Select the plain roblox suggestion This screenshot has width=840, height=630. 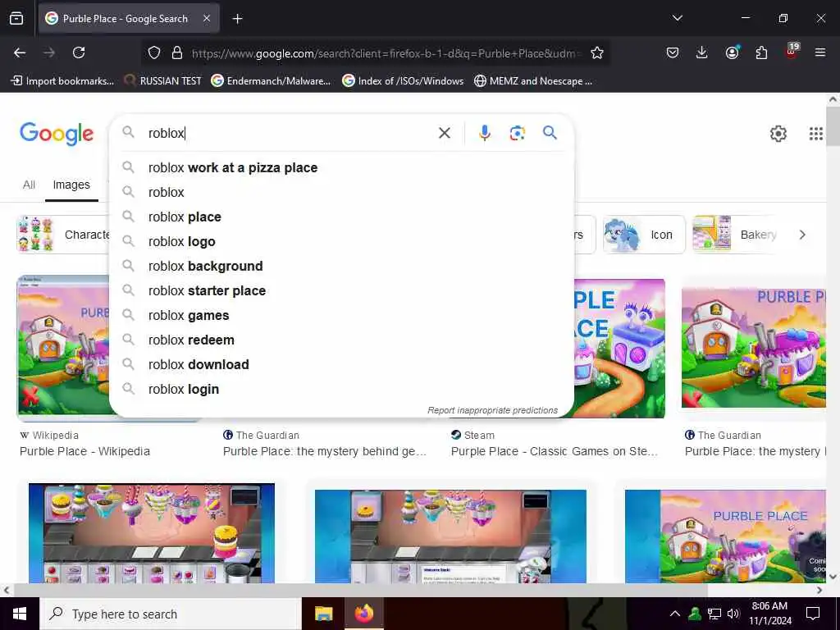pyautogui.click(x=341, y=192)
